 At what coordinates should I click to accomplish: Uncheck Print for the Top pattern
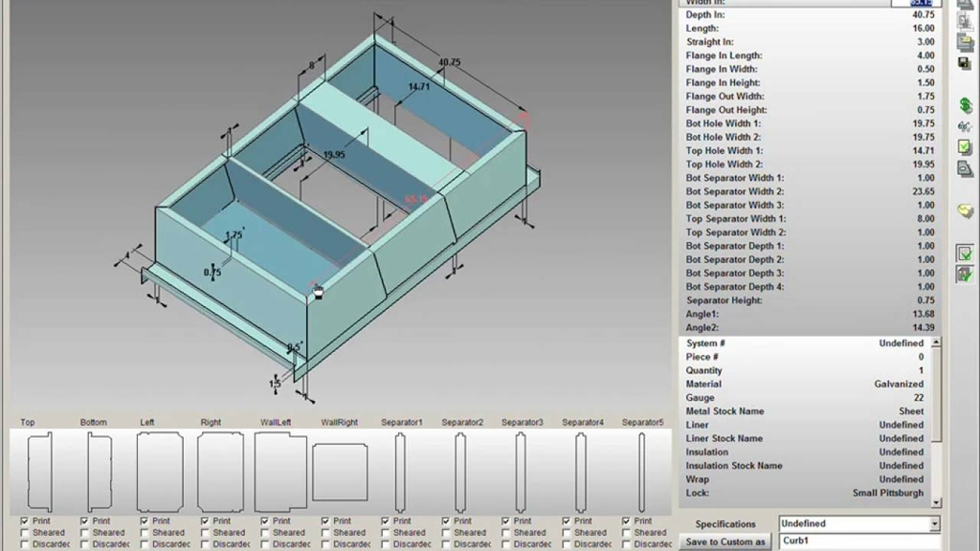(25, 521)
